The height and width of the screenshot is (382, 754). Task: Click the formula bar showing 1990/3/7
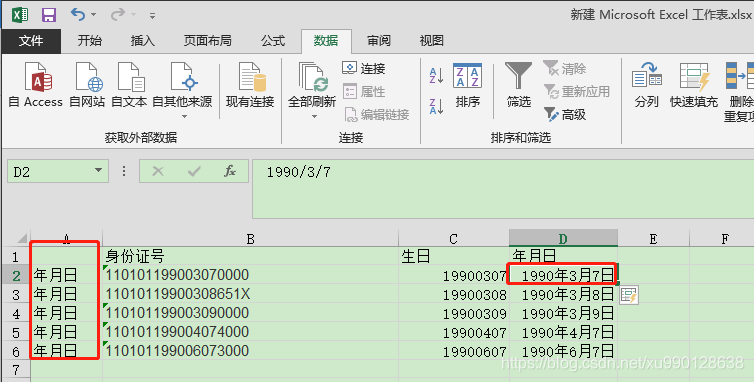[x=503, y=190]
